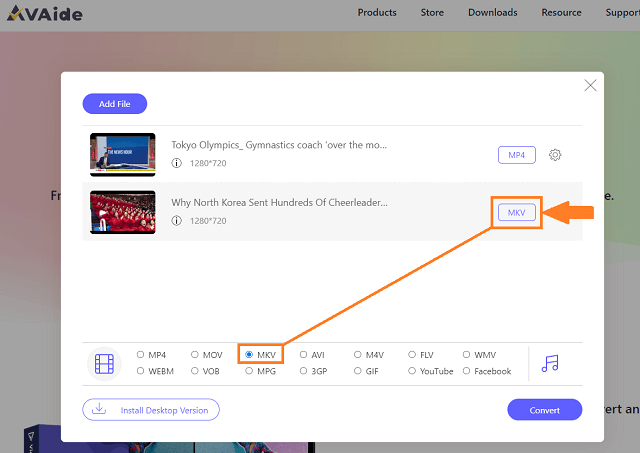Click Why North Korea Sent Hundreds title

[279, 202]
